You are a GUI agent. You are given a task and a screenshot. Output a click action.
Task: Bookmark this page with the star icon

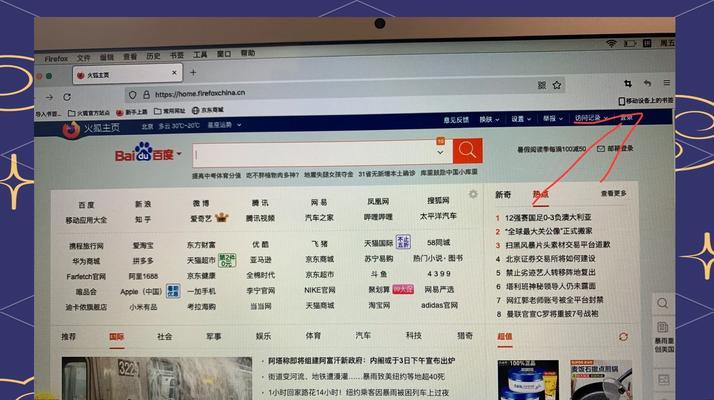coord(556,85)
